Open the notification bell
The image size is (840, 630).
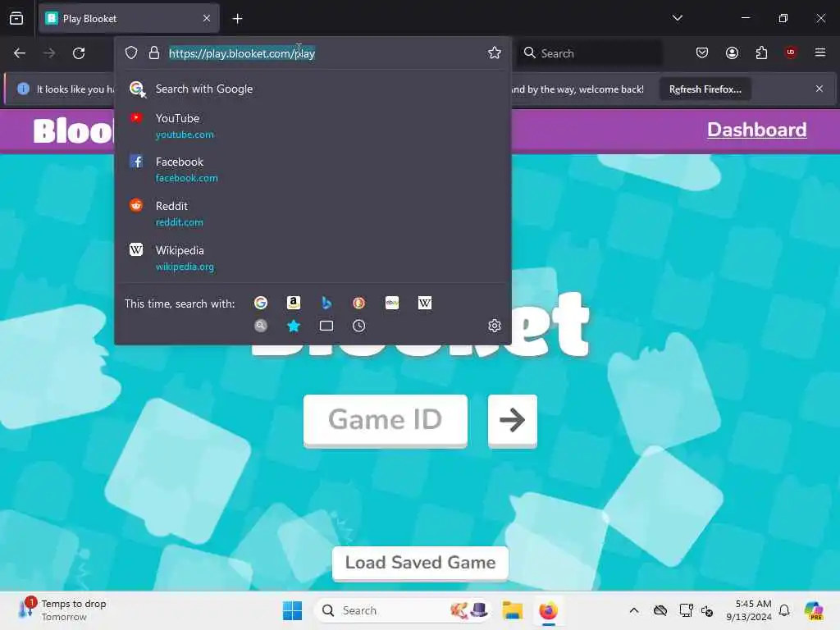point(784,610)
